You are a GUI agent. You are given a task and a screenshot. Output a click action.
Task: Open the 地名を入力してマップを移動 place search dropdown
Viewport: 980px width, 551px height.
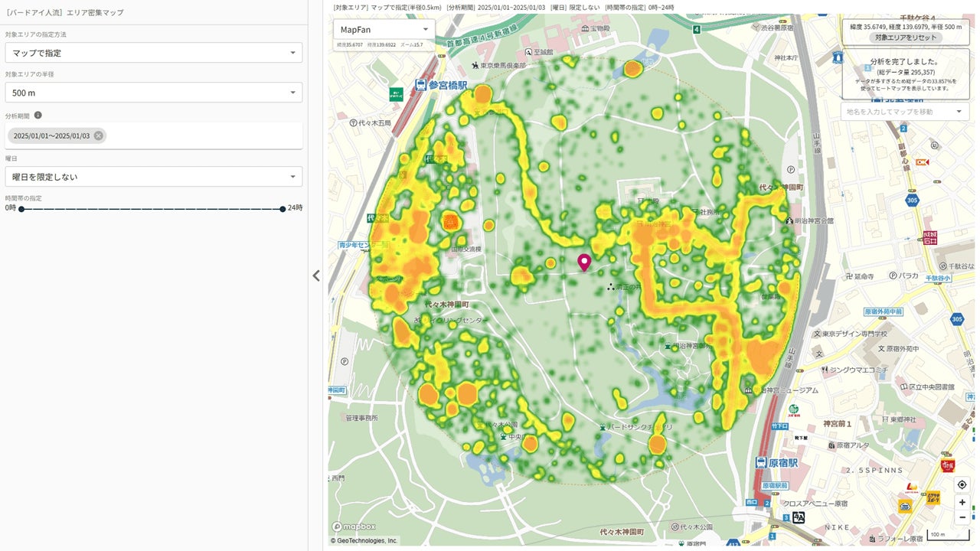905,112
